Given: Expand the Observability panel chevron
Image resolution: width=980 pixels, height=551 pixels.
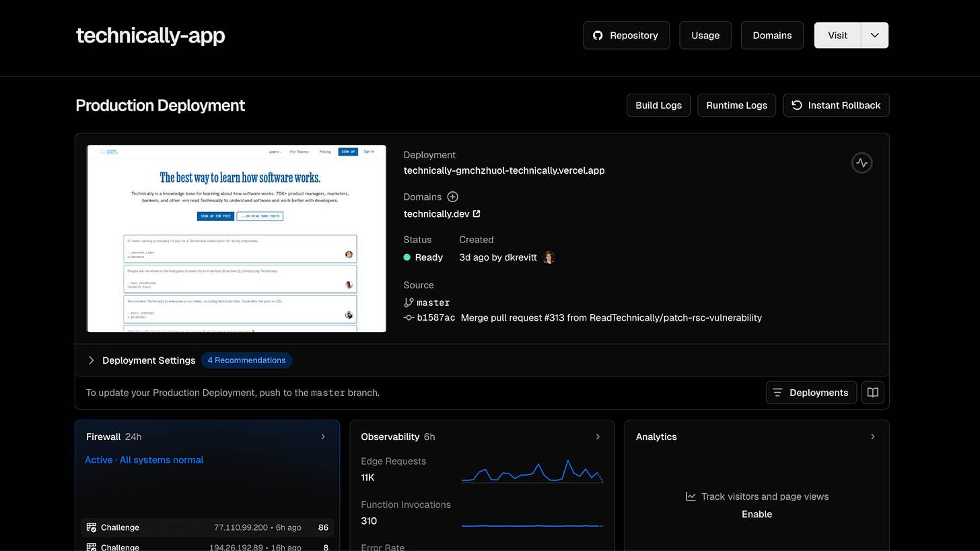Looking at the screenshot, I should pos(598,436).
